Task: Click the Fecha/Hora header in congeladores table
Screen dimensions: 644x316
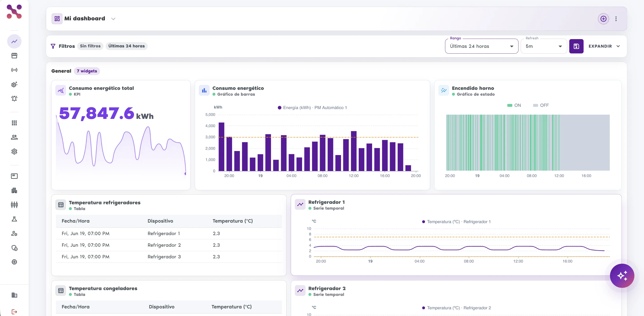Action: tap(75, 307)
